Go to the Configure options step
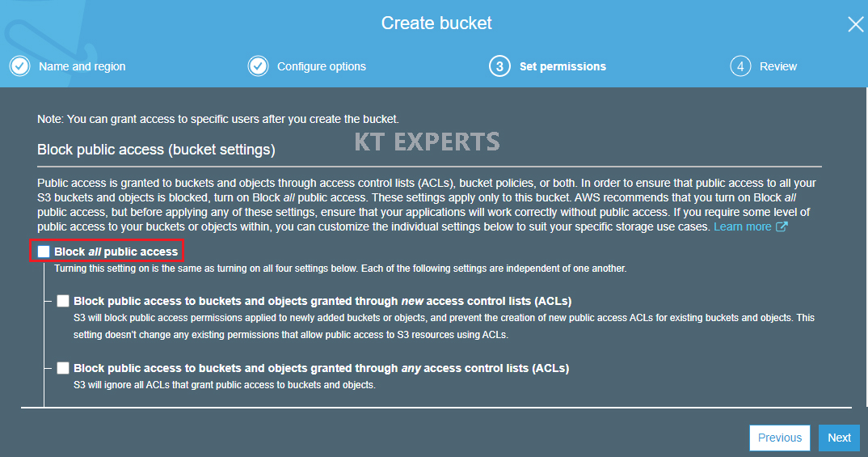This screenshot has width=868, height=457. point(321,66)
